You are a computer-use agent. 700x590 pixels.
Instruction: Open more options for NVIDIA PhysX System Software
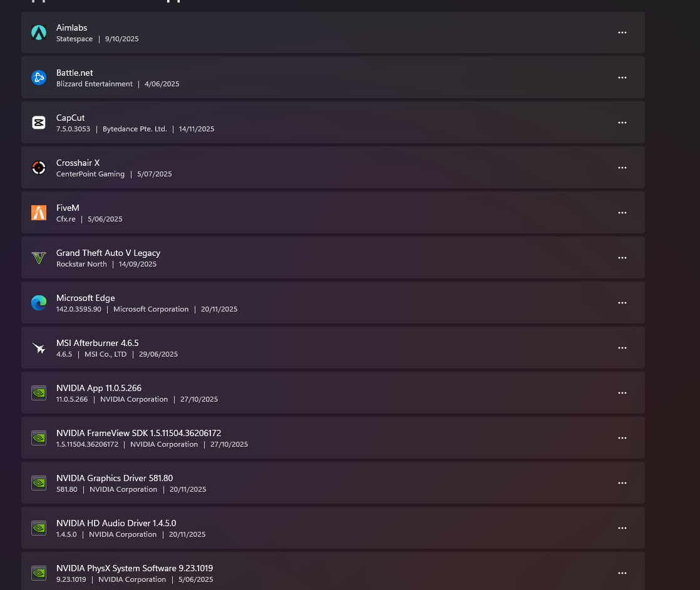pos(622,573)
